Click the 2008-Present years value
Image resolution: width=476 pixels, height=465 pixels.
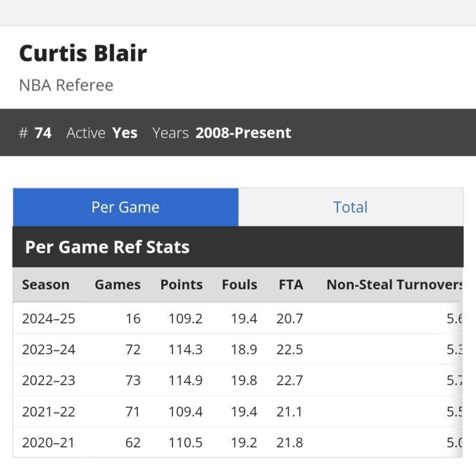tap(243, 133)
